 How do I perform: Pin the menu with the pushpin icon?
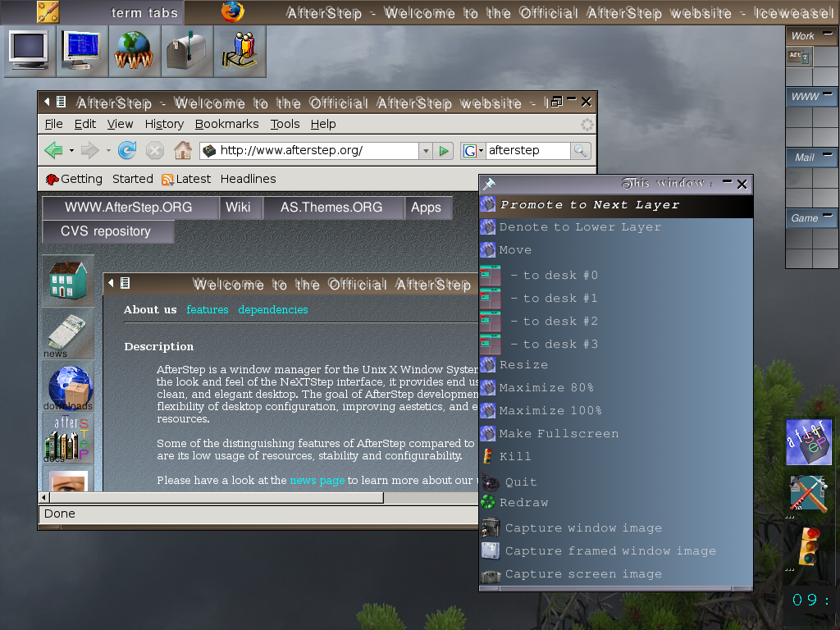tap(489, 185)
